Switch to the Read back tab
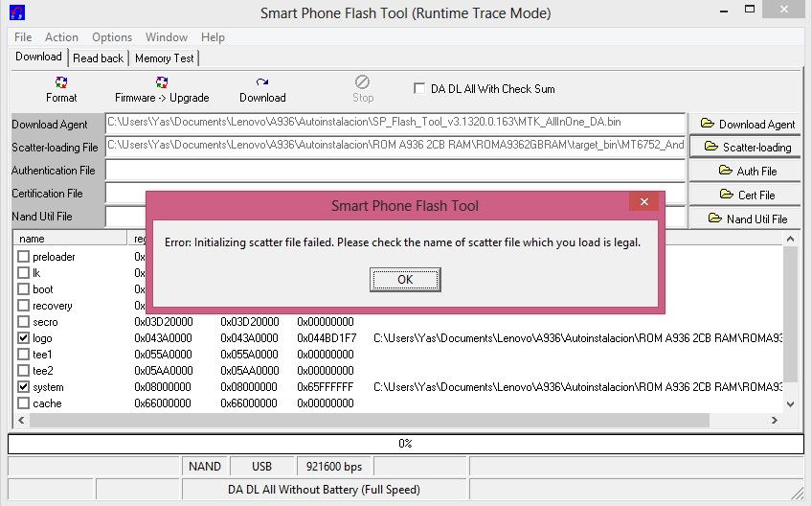This screenshot has width=812, height=506. click(x=98, y=58)
